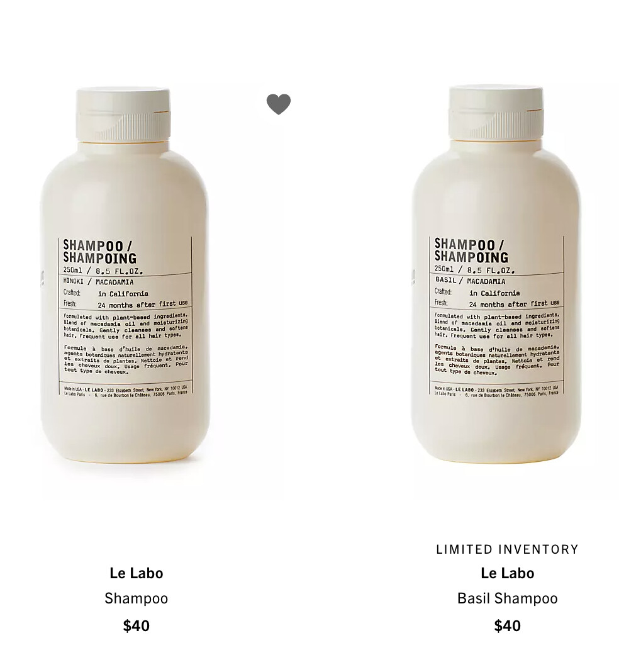Click the Le Labo brand above Shampoo
The image size is (619, 672).
[x=137, y=573]
